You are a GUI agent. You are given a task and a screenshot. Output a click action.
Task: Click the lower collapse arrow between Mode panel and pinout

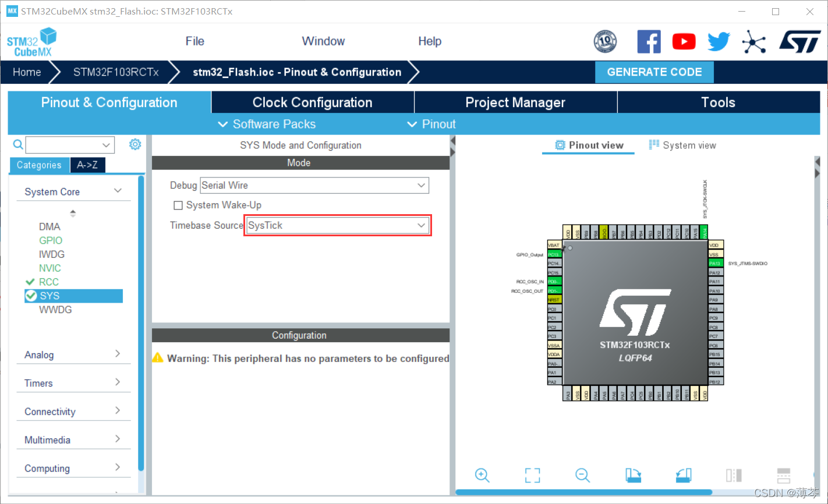pyautogui.click(x=452, y=152)
